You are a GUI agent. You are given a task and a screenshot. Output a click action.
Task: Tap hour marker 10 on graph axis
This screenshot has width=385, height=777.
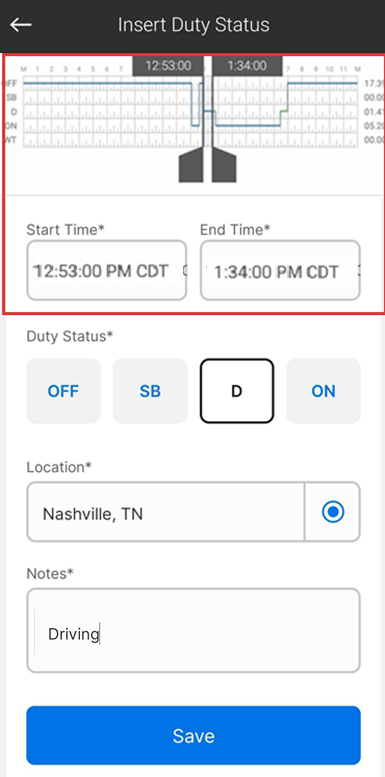329,69
